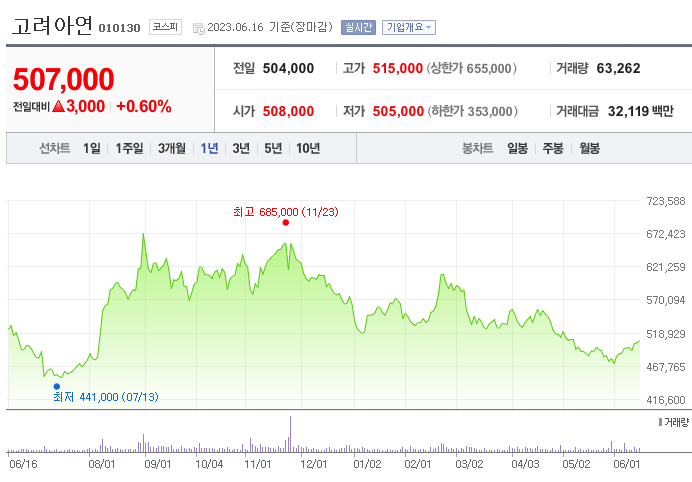Click the 코스피 market badge
This screenshot has width=692, height=482.
(x=165, y=27)
